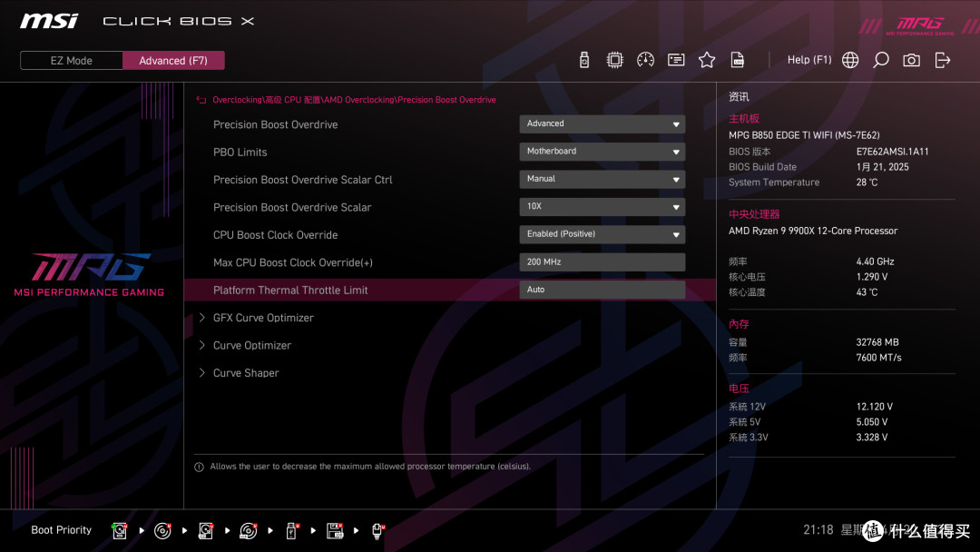This screenshot has width=980, height=552.
Task: Switch to EZ Mode
Action: 72,61
